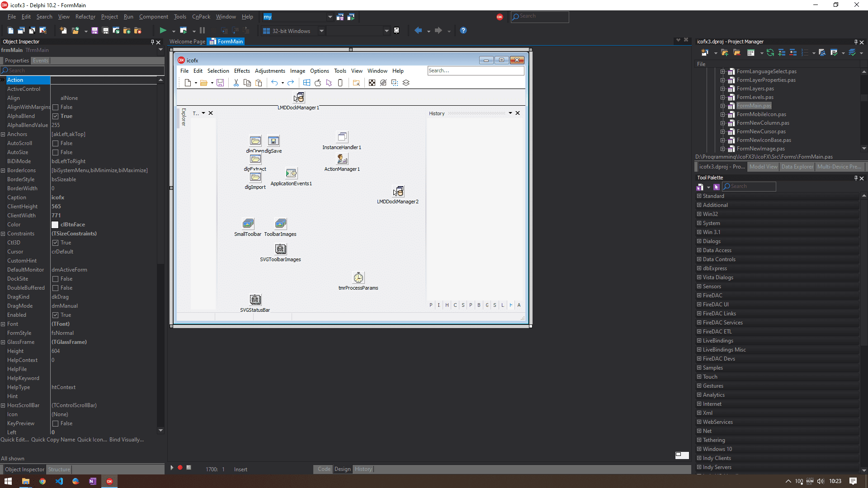Toggle the Ctl3D checkbox
The width and height of the screenshot is (868, 488).
pyautogui.click(x=55, y=243)
